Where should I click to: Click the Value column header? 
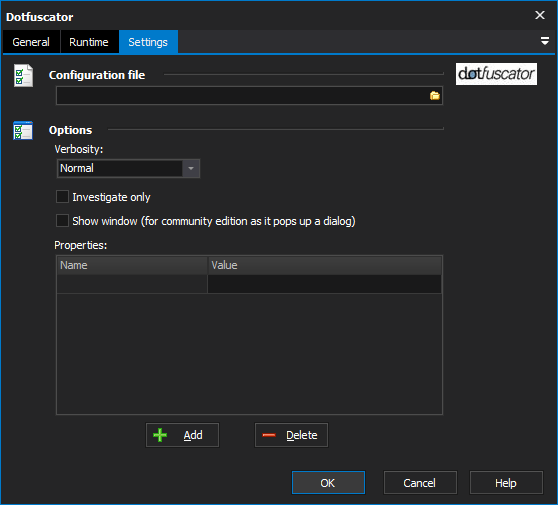[x=325, y=265]
